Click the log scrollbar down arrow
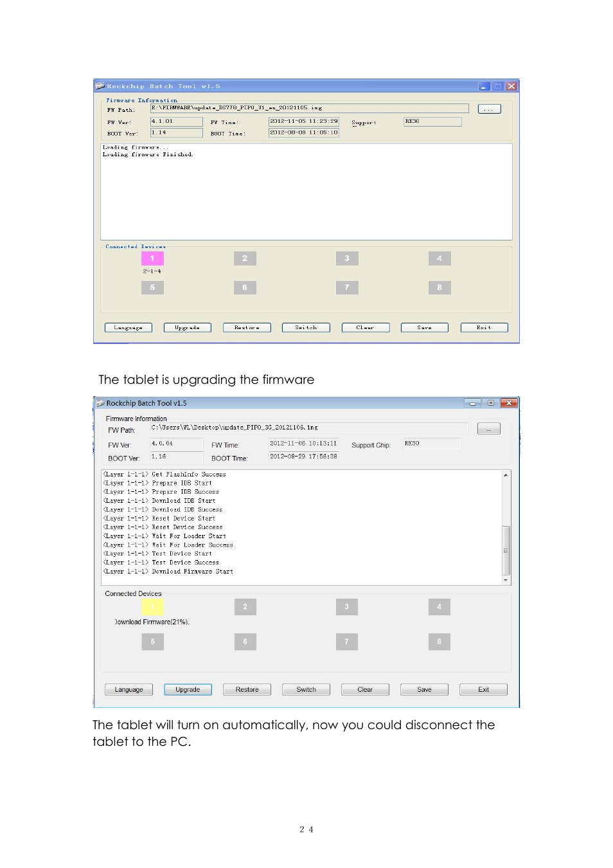Image resolution: width=613 pixels, height=868 pixels. [506, 580]
